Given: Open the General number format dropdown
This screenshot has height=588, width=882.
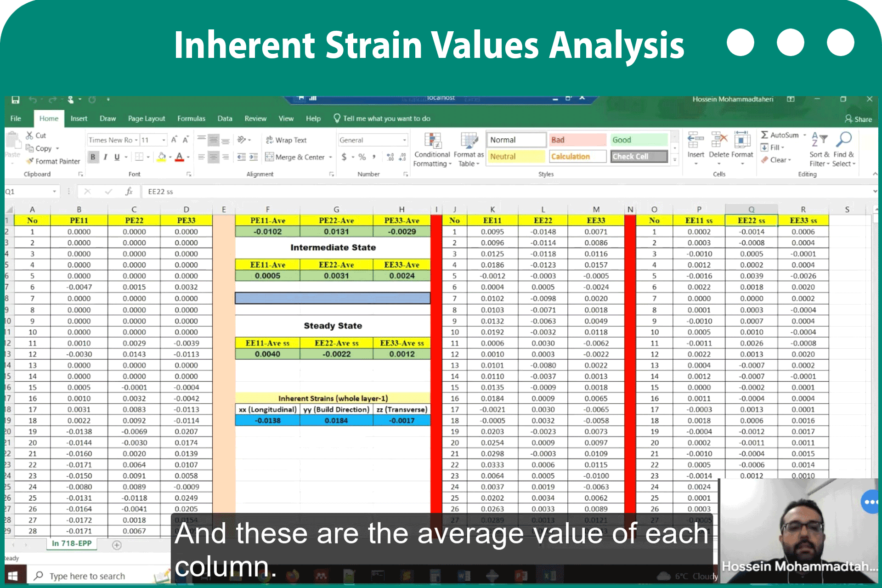Looking at the screenshot, I should coord(373,140).
